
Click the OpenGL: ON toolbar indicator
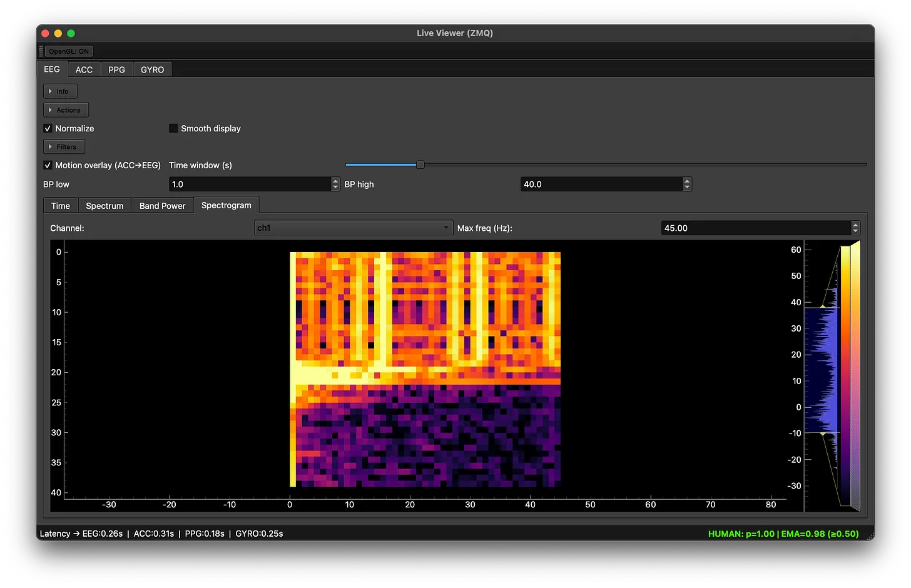pos(68,51)
